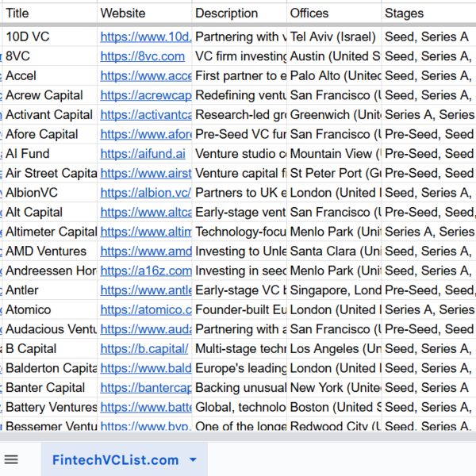The image size is (476, 476).
Task: Select the Activant Capital title cell
Action: tap(50, 115)
